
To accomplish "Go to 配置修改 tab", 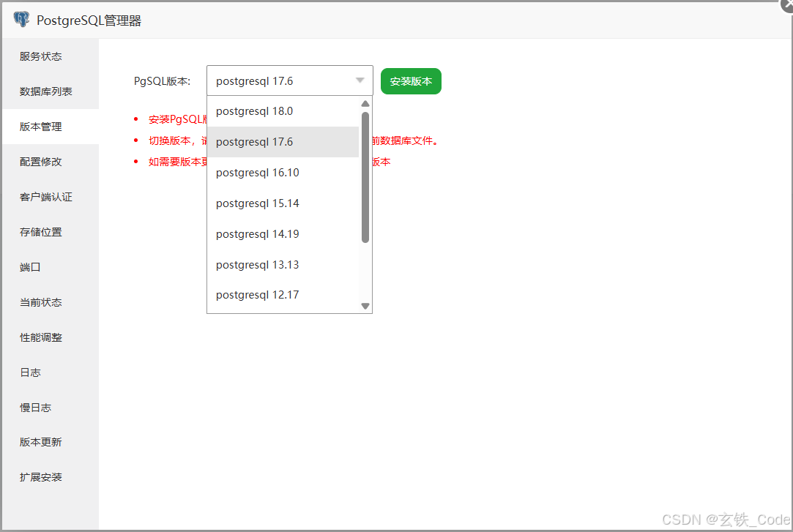I will (x=50, y=162).
